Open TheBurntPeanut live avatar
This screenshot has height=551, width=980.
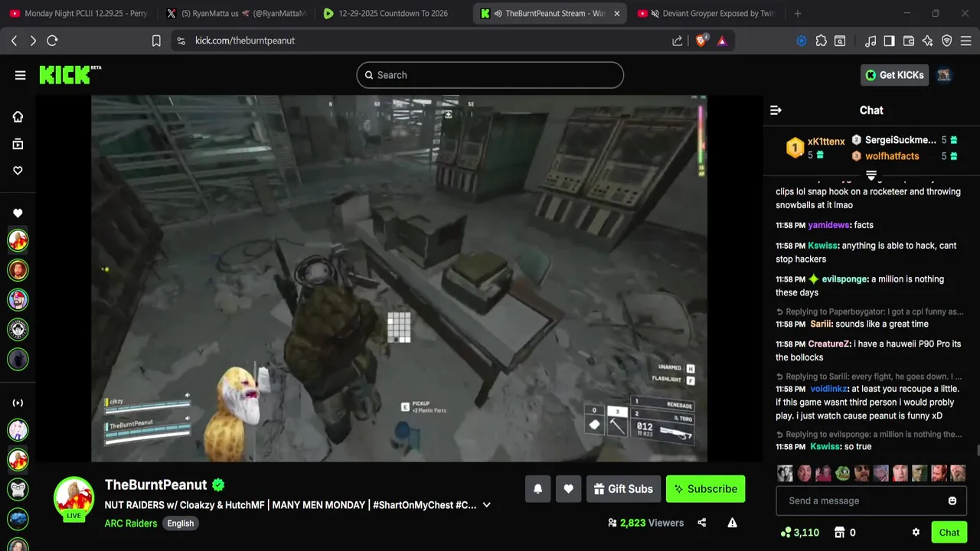[73, 498]
